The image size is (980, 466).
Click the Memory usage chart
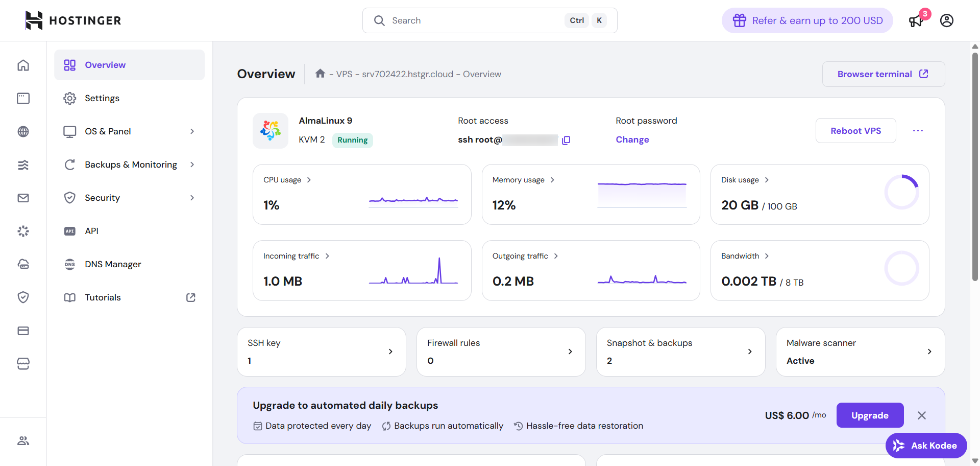click(642, 195)
